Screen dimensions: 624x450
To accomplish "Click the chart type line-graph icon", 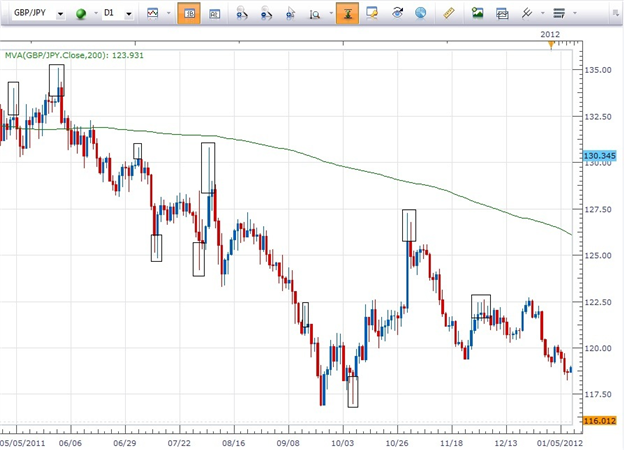I will coord(152,13).
